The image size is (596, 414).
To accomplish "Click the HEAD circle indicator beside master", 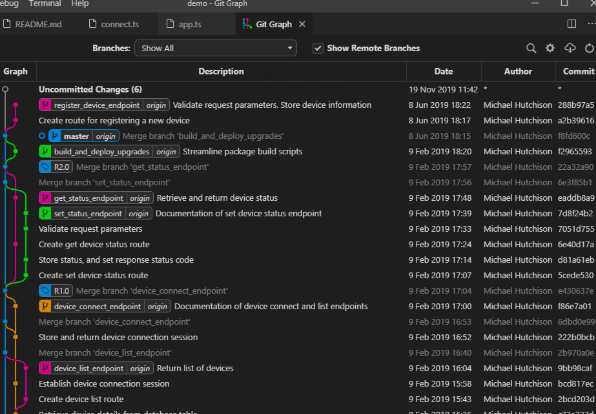I will [42, 136].
